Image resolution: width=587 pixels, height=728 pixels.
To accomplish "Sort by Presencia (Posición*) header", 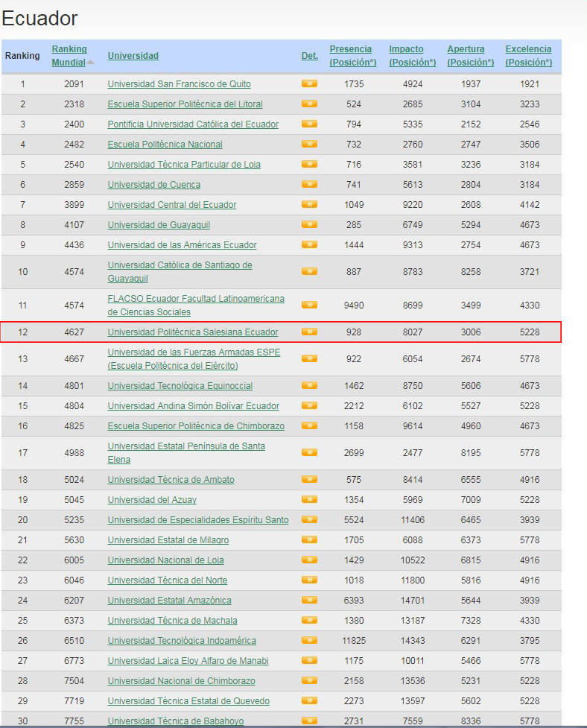I will pyautogui.click(x=352, y=56).
